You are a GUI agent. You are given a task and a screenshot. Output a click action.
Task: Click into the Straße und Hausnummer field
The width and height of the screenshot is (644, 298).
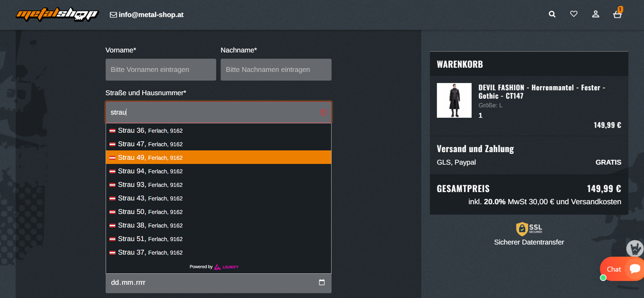click(219, 113)
